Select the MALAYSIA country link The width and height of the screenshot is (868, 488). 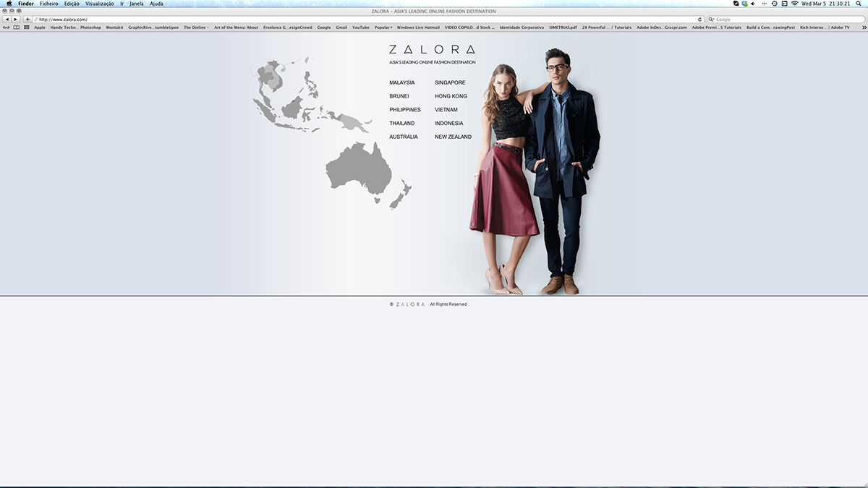click(x=402, y=82)
